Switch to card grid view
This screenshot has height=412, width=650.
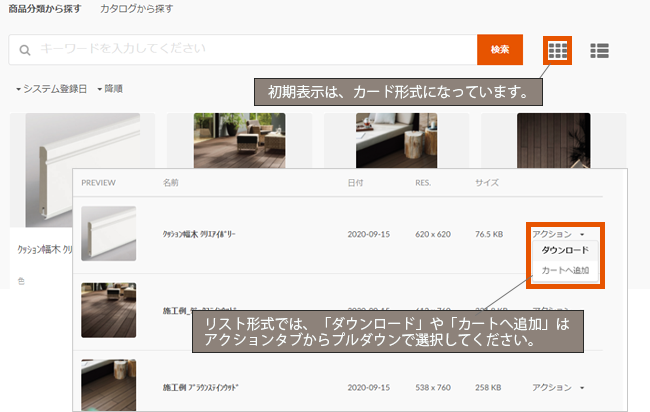point(558,50)
